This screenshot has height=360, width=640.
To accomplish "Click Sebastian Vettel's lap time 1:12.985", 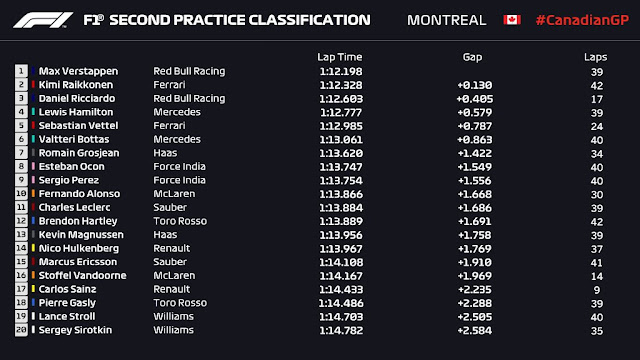I will pyautogui.click(x=341, y=126).
